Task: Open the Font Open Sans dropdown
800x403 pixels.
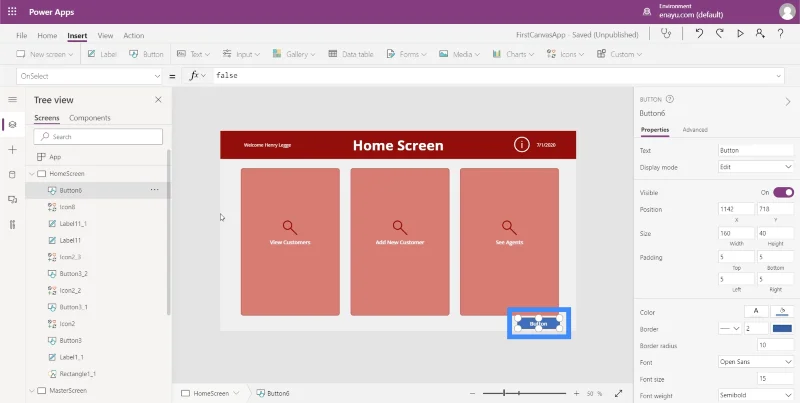Action: (756, 362)
